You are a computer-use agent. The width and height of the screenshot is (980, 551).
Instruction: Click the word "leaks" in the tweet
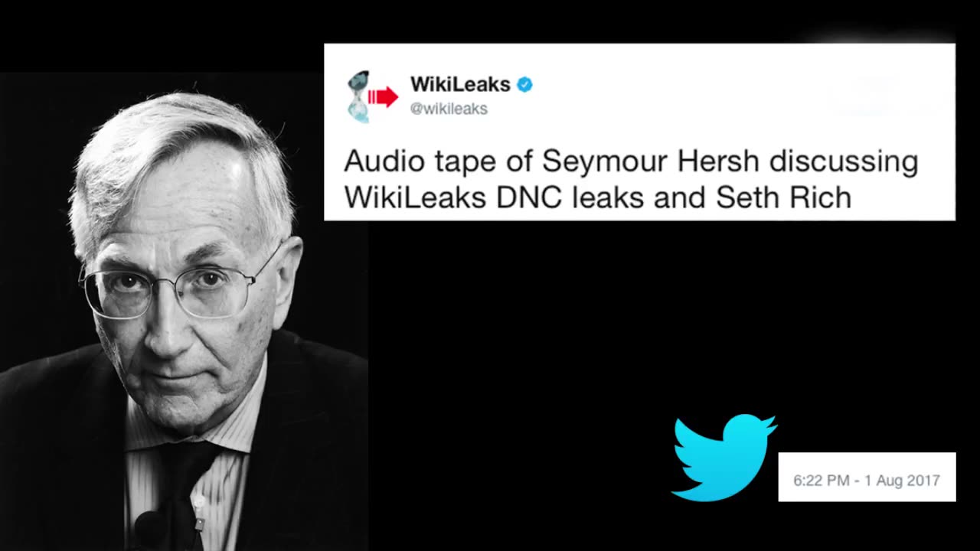pyautogui.click(x=610, y=197)
